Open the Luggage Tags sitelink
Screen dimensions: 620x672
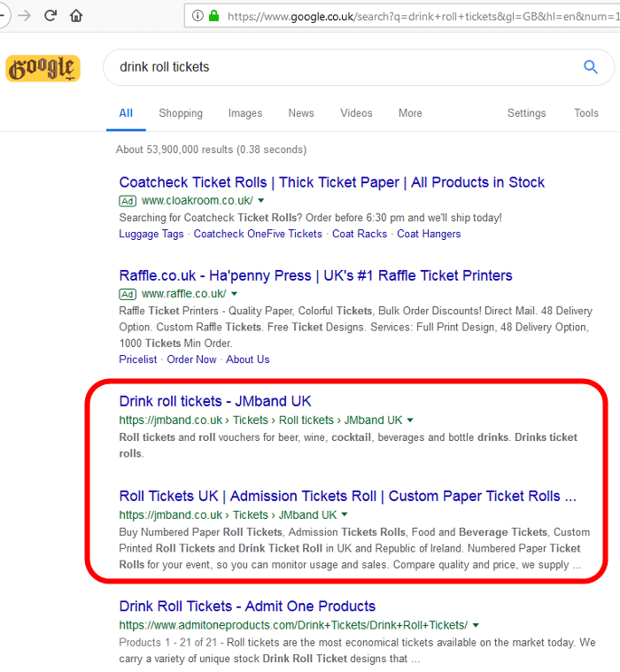pyautogui.click(x=151, y=234)
